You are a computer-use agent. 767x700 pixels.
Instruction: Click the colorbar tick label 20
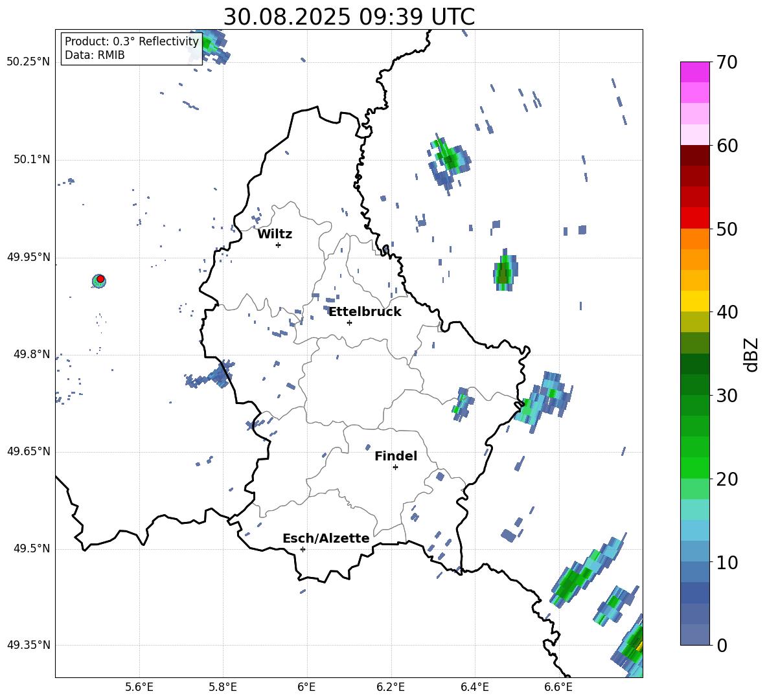[727, 479]
